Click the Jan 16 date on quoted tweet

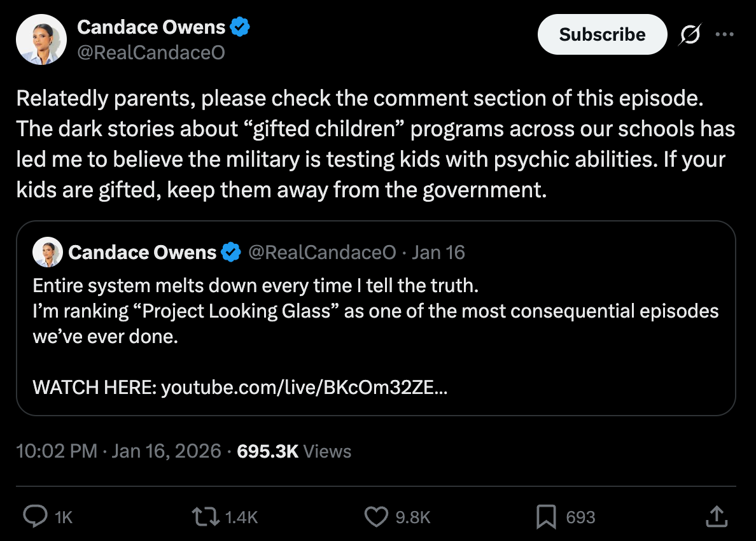[438, 253]
